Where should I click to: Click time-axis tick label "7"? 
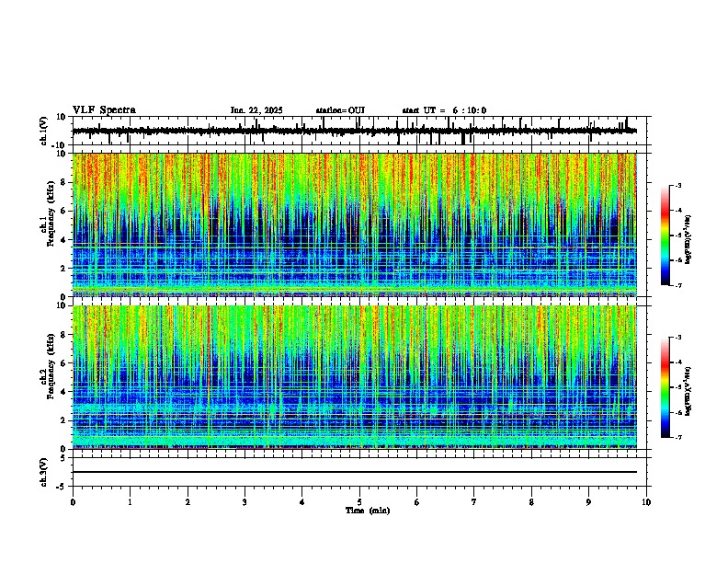(x=474, y=502)
